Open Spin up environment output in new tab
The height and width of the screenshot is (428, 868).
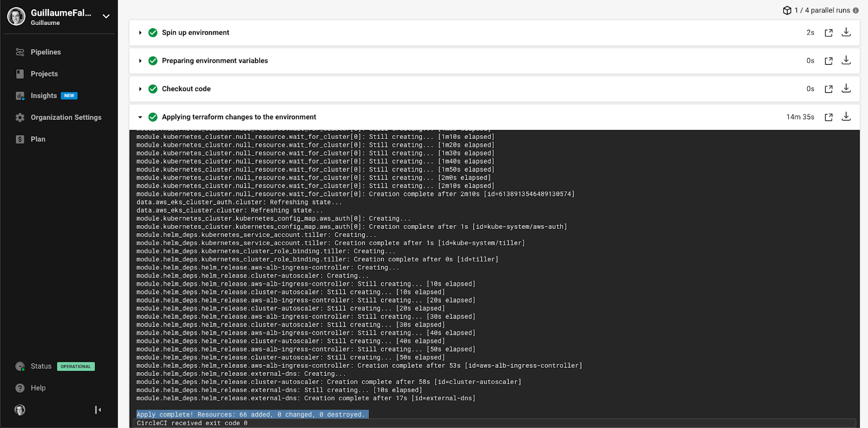(828, 33)
